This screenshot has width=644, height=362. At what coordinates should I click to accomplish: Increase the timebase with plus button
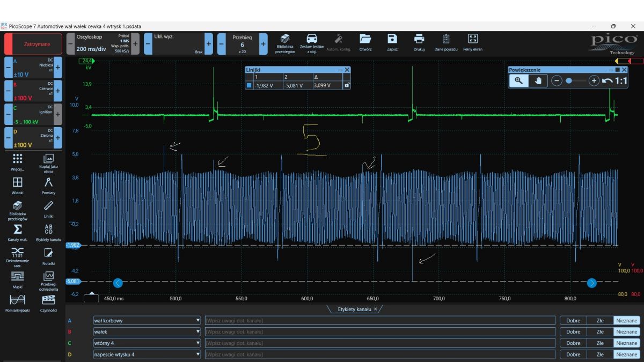coord(135,44)
